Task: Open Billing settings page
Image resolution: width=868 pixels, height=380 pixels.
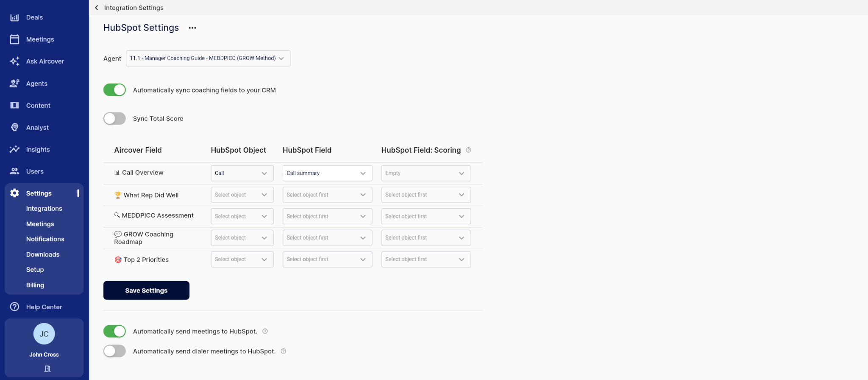Action: point(35,285)
